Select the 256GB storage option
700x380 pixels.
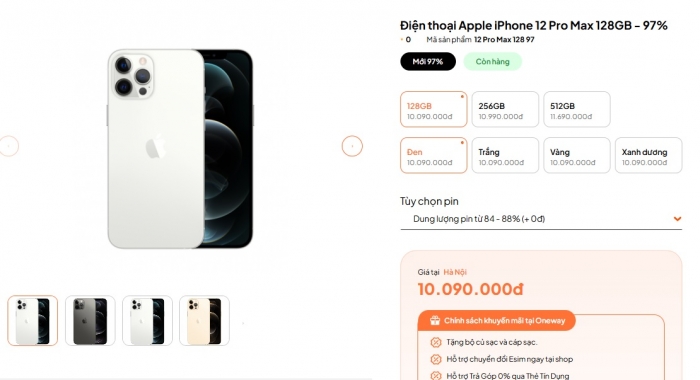pos(505,109)
